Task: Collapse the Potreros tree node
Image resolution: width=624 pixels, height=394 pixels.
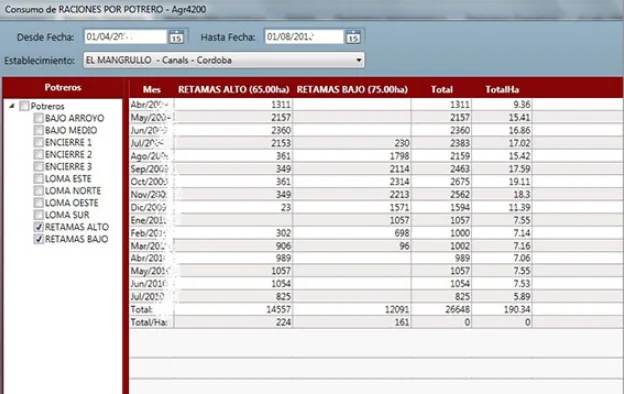Action: tap(12, 106)
